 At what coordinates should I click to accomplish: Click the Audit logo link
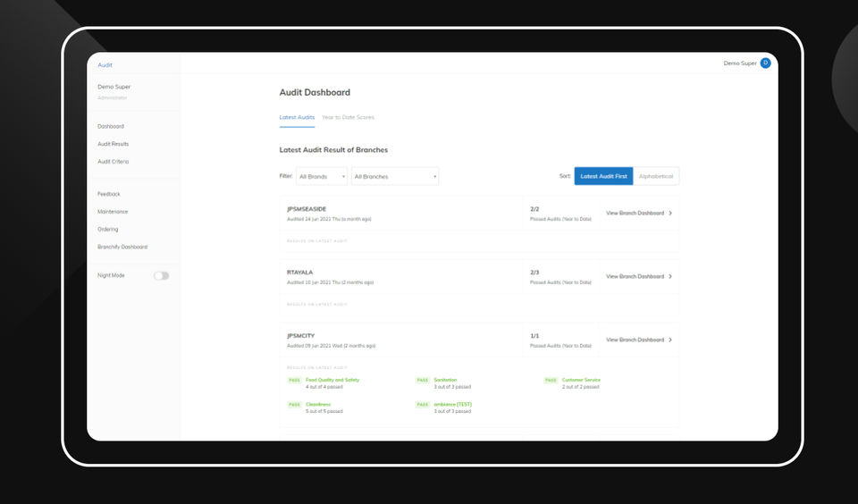[105, 65]
